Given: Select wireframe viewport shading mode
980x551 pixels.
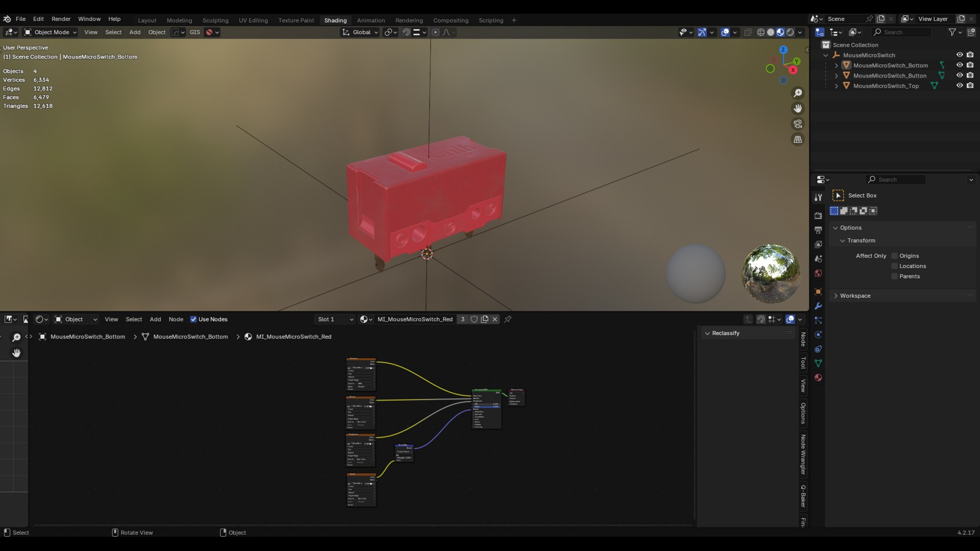Looking at the screenshot, I should tap(761, 32).
